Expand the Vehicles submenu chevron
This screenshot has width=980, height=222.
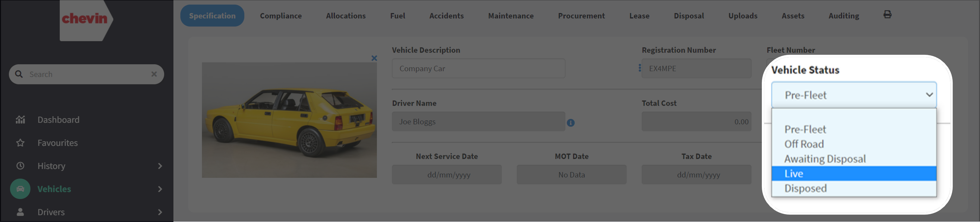tap(160, 189)
